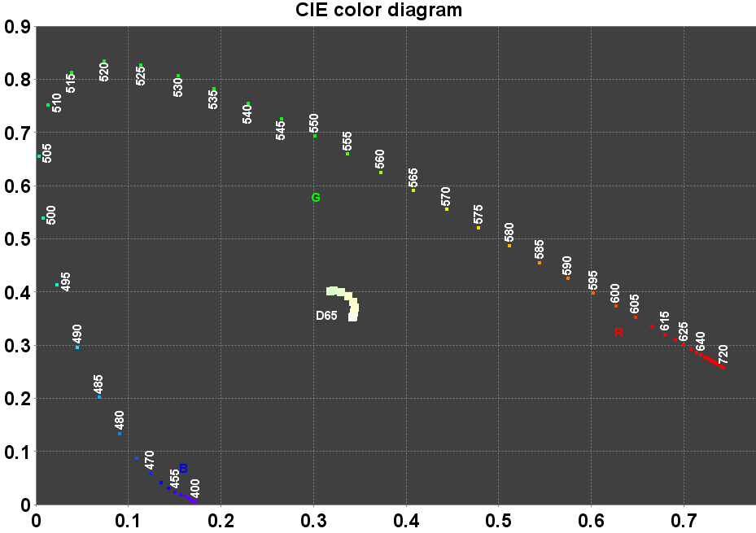
Task: Select the 600 wavelength label
Action: 615,294
